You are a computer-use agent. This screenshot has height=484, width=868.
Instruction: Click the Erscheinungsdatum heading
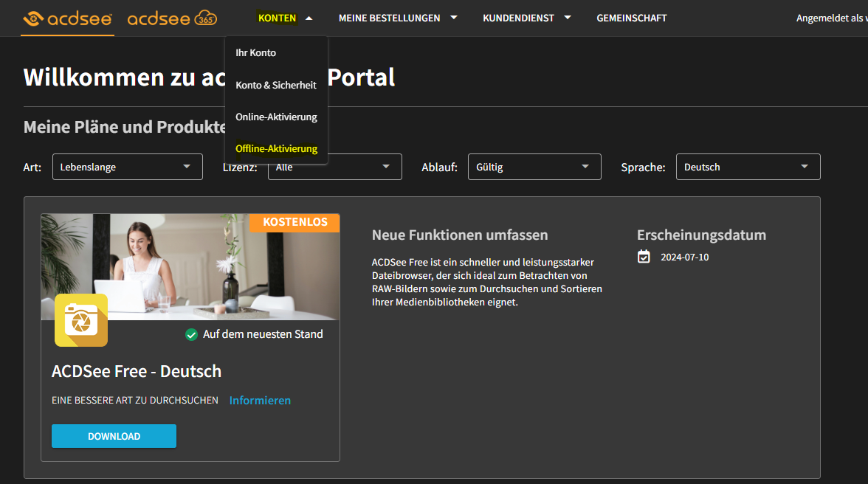[x=701, y=235]
